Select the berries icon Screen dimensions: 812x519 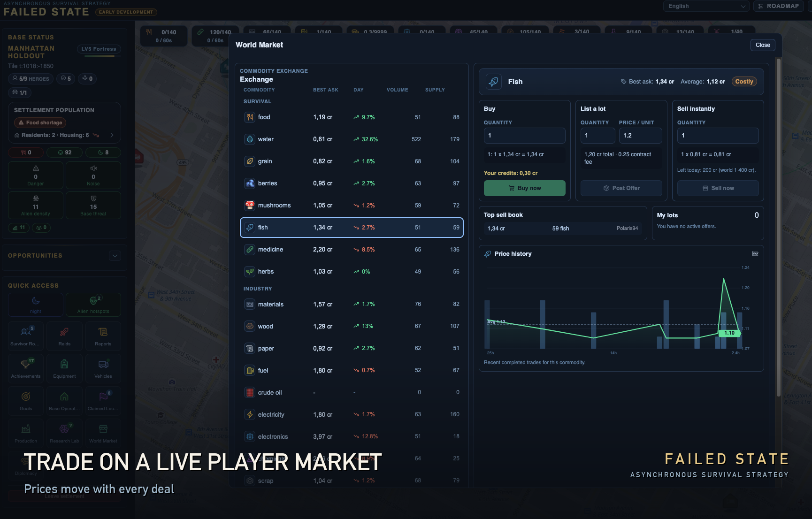point(250,183)
